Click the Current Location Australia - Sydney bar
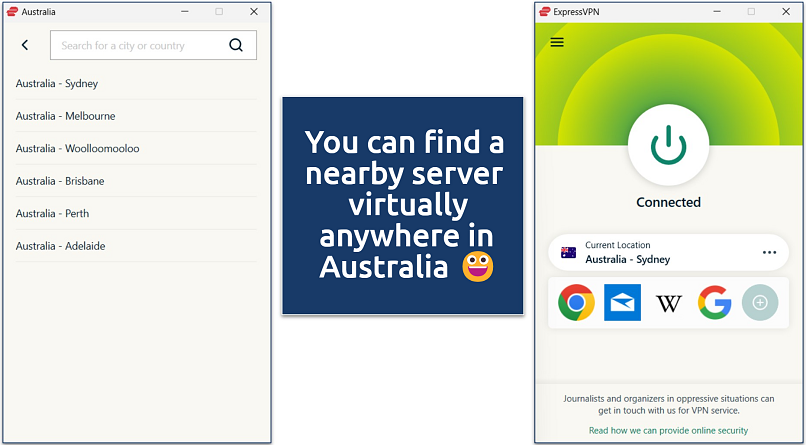Screen dimensions: 806x445 pos(668,252)
